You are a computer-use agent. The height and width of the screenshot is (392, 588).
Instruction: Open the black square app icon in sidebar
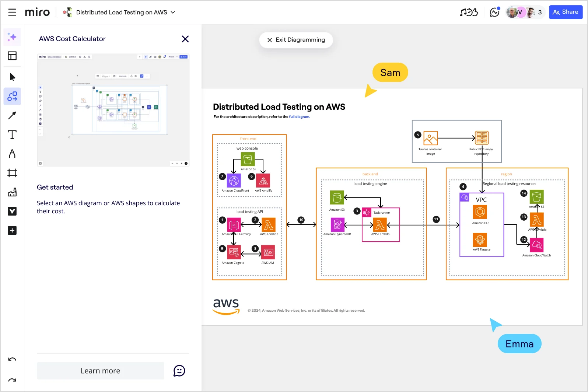(x=12, y=211)
